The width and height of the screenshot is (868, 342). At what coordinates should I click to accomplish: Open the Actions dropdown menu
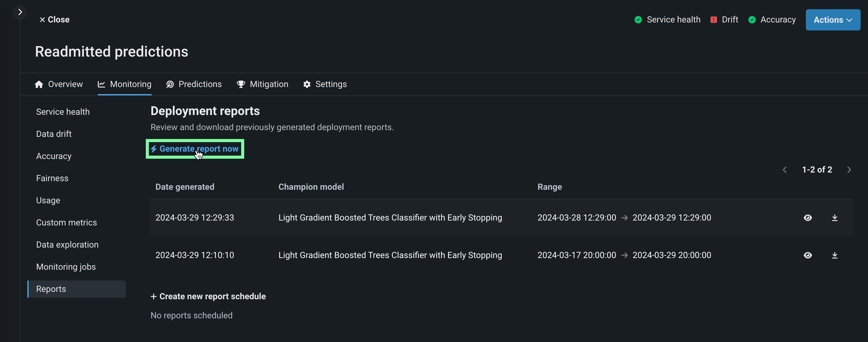click(833, 20)
